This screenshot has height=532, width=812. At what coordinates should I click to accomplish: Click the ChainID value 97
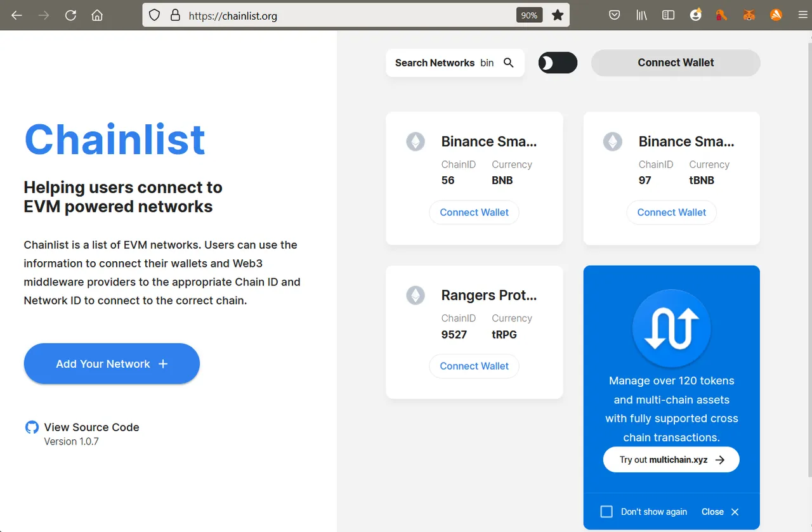645,180
